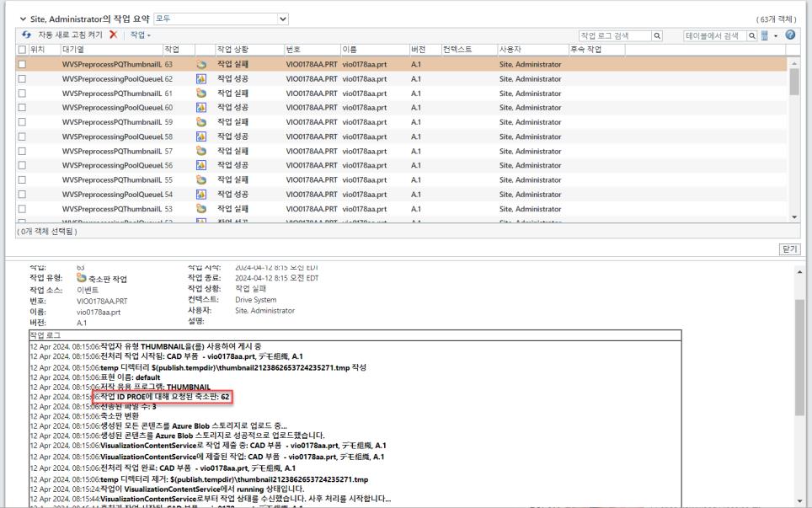Click 작업 성공 status in row 60

(x=232, y=108)
